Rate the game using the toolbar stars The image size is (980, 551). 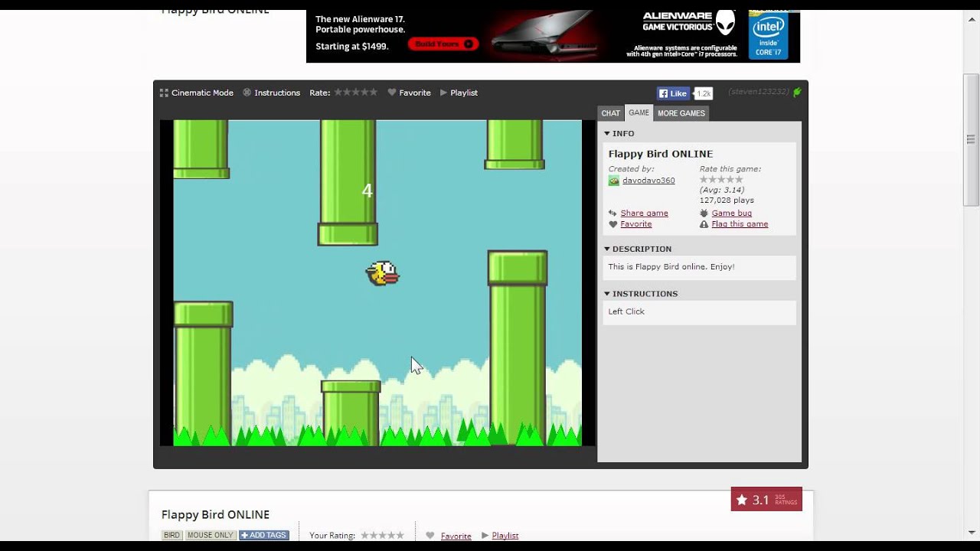point(356,92)
